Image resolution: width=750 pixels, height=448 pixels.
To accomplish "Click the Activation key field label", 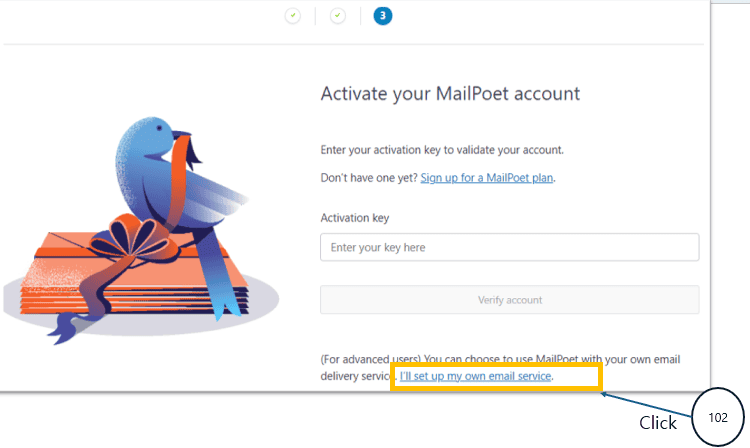I will [354, 218].
